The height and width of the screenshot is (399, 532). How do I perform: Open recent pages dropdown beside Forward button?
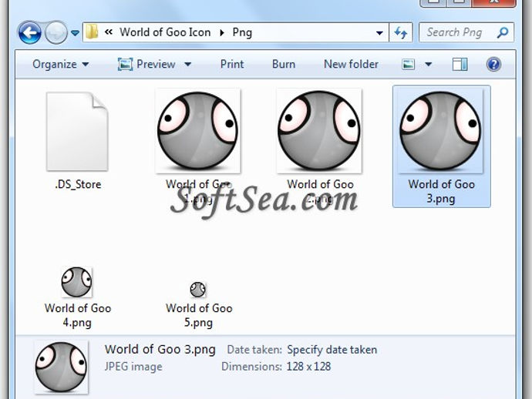coord(75,33)
